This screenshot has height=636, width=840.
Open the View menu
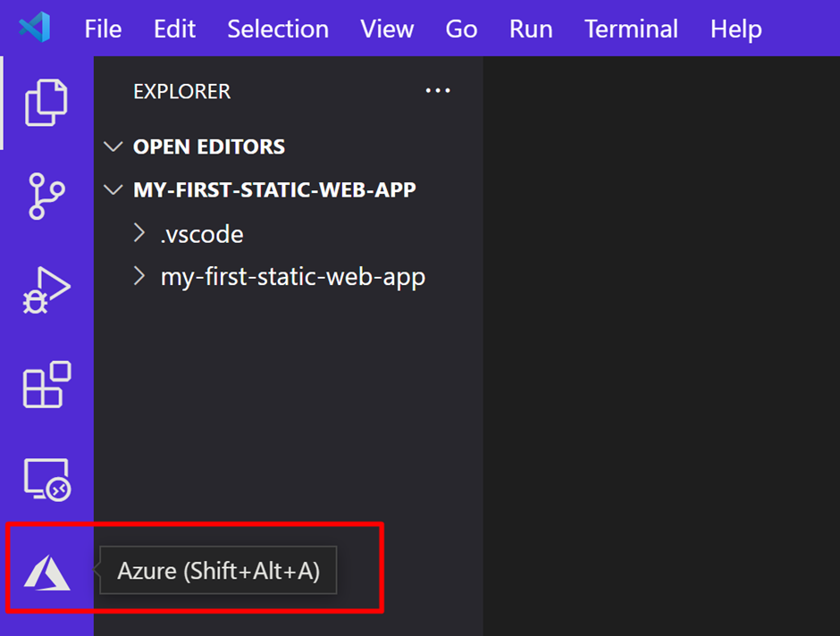click(x=387, y=29)
